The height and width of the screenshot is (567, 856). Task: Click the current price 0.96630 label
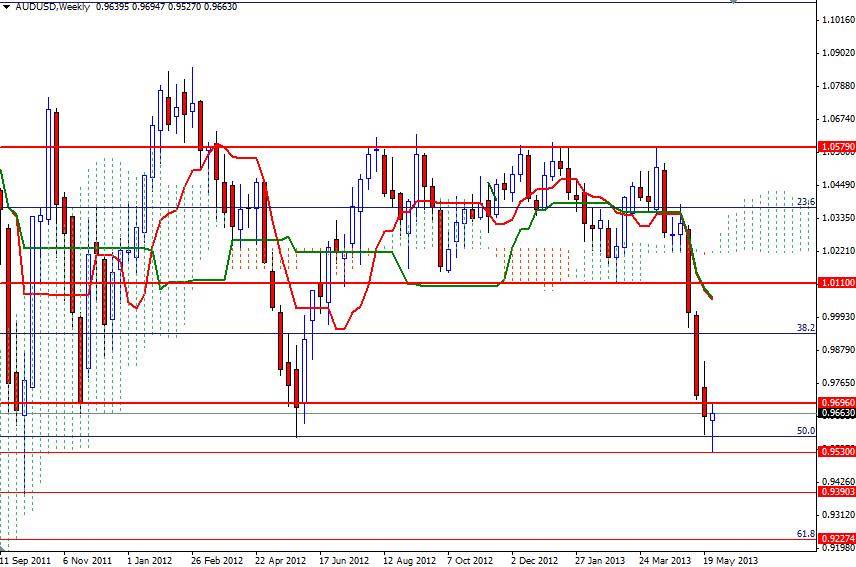(x=837, y=413)
